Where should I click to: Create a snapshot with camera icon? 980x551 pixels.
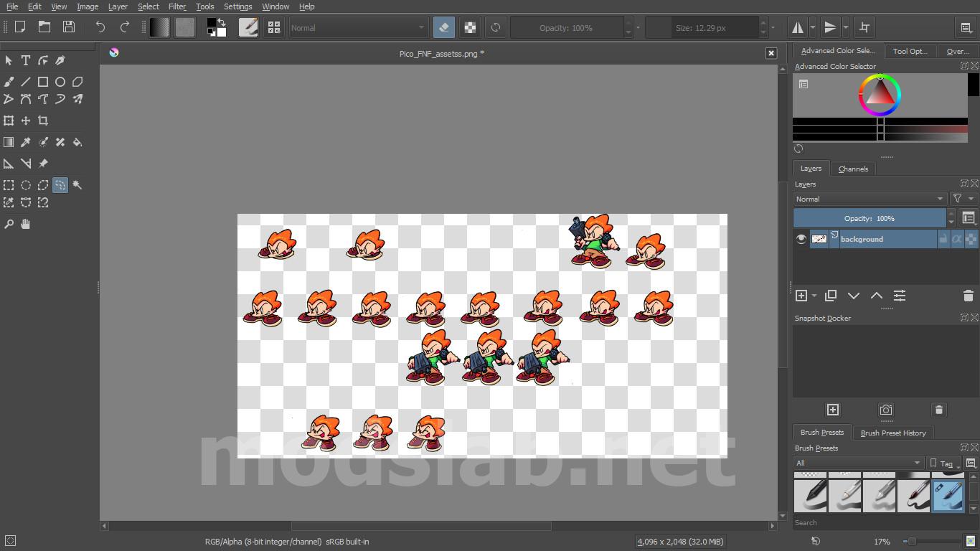[886, 410]
